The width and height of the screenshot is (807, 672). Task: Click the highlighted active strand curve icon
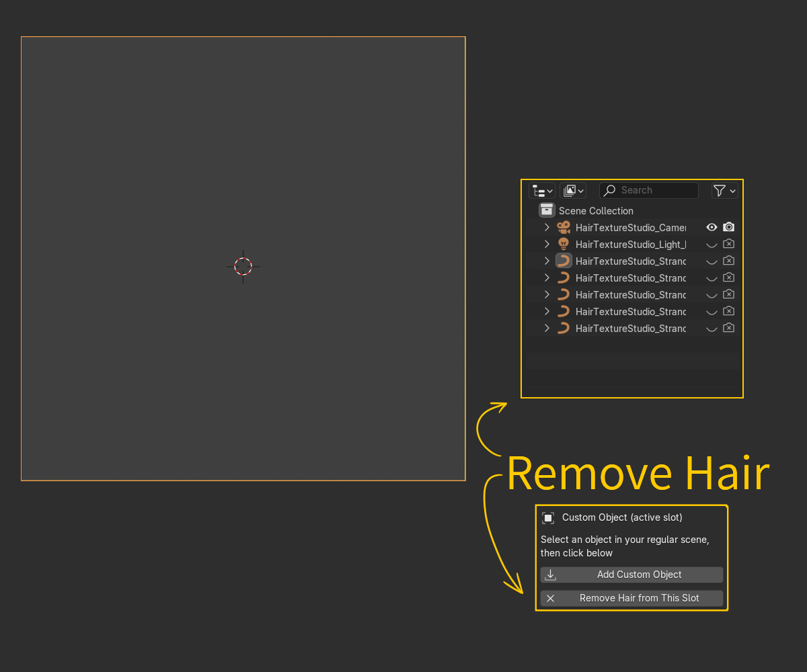[564, 261]
